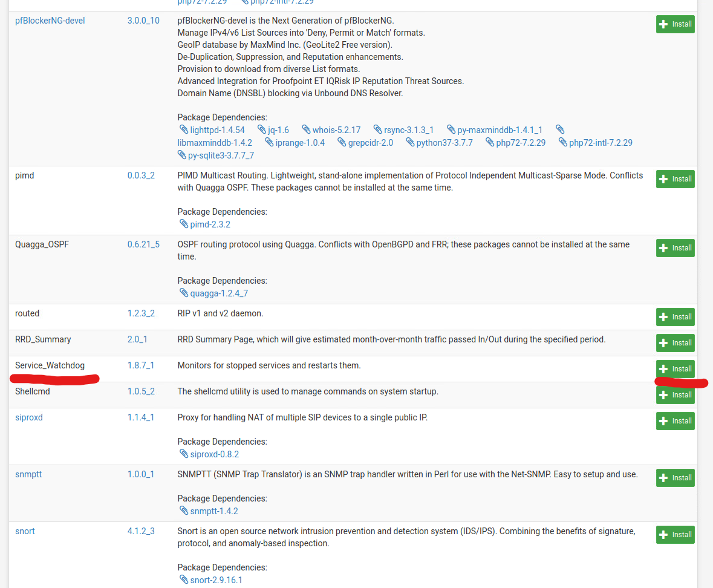Image resolution: width=713 pixels, height=588 pixels.
Task: Click pimd version link 0.0.3_2
Action: click(141, 175)
